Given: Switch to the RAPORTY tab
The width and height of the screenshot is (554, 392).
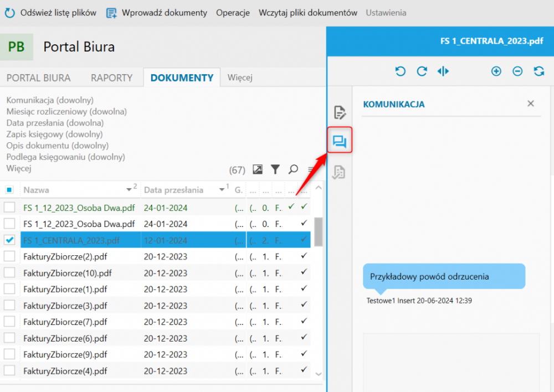Looking at the screenshot, I should [x=111, y=78].
